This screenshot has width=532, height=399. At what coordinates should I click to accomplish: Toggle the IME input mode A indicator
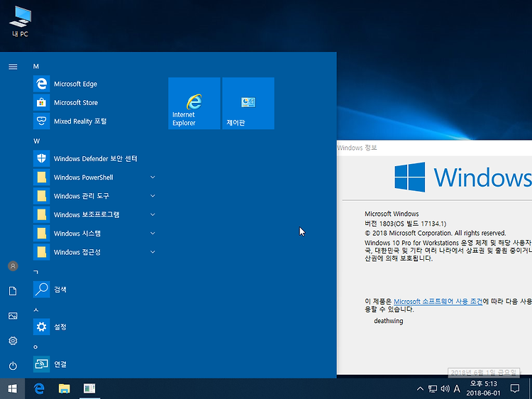coord(457,388)
